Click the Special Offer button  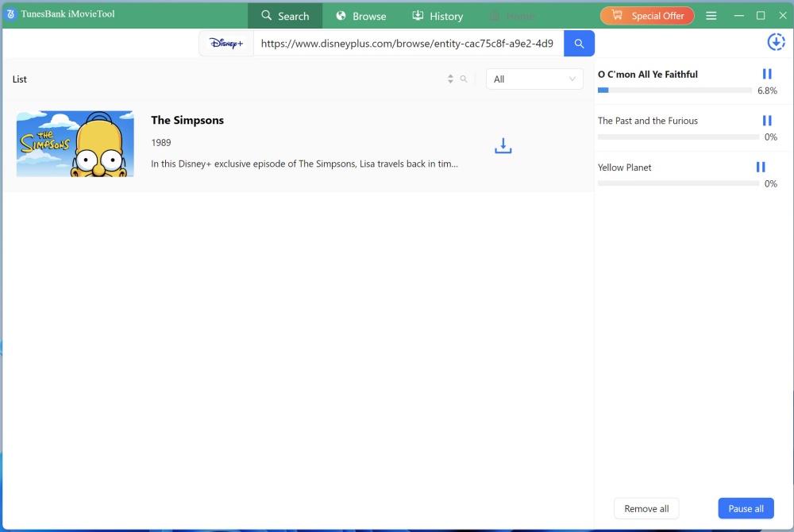(647, 15)
